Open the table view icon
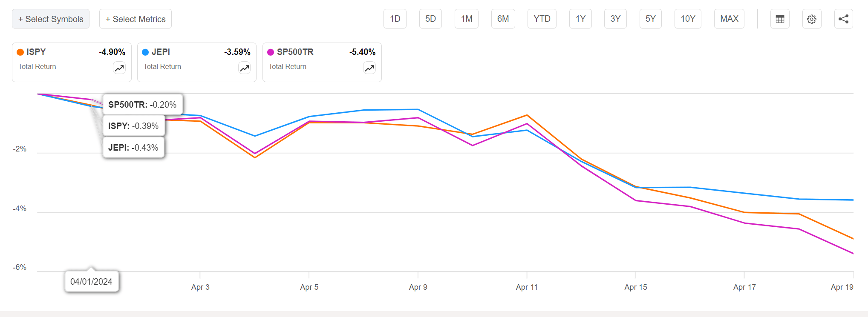The image size is (868, 317). (x=780, y=19)
